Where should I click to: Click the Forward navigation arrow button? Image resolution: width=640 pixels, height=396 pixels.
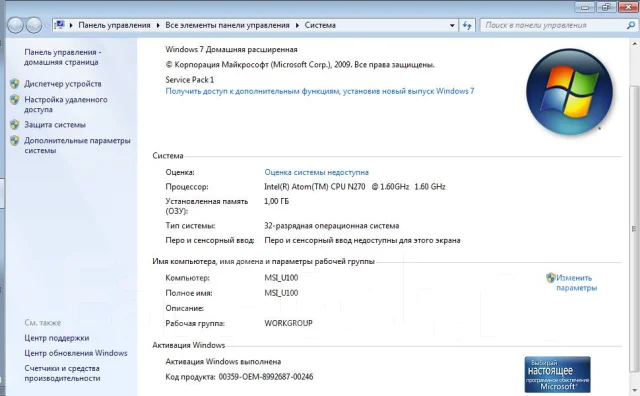click(33, 25)
